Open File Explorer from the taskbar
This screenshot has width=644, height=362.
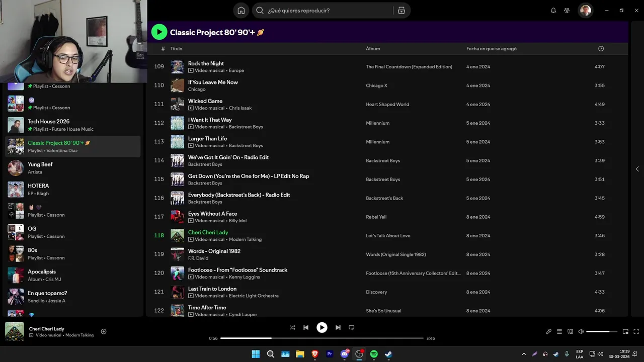[300, 354]
